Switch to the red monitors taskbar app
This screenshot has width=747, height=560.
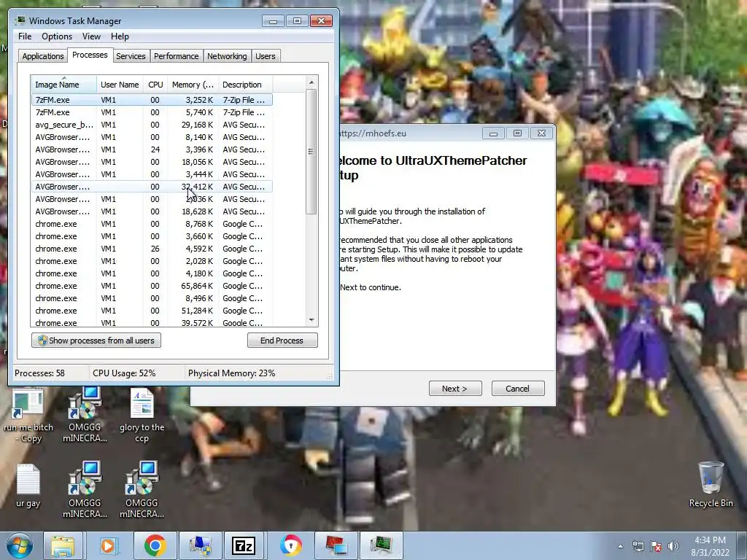tap(336, 545)
